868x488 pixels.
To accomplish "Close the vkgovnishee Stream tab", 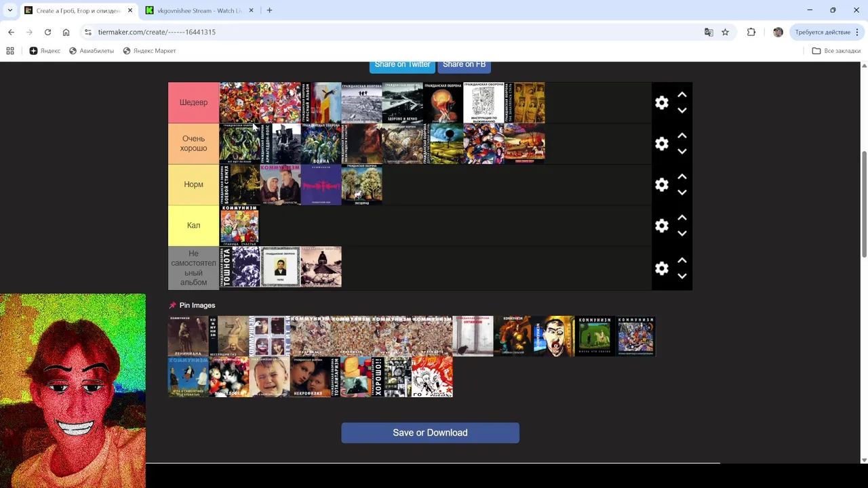I will [252, 10].
